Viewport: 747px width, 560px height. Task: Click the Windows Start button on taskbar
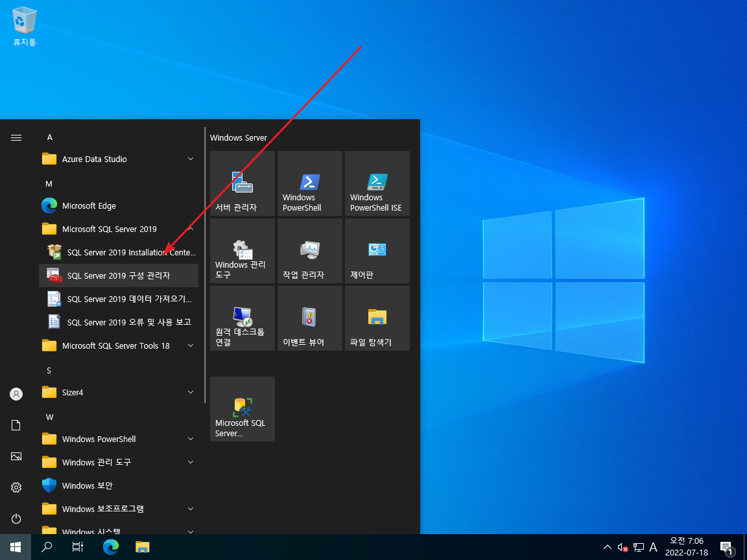tap(16, 547)
